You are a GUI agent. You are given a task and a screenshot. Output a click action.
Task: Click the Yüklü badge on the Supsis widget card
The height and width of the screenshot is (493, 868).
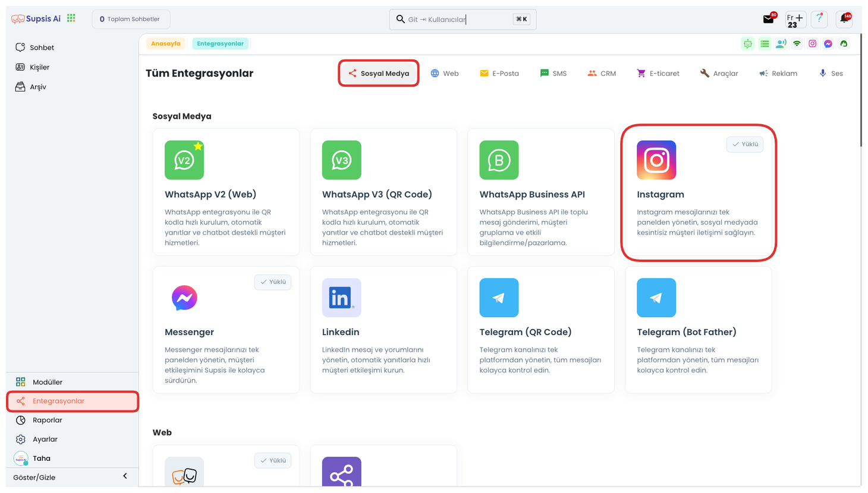pos(273,460)
